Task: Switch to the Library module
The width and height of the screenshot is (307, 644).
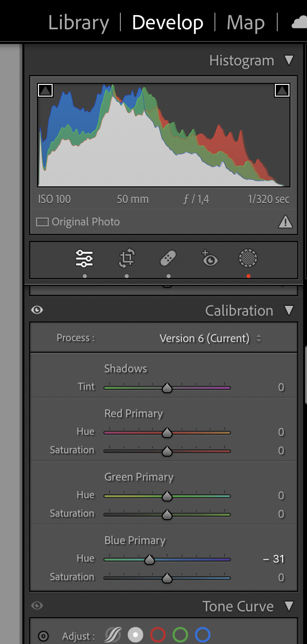Action: click(x=78, y=23)
